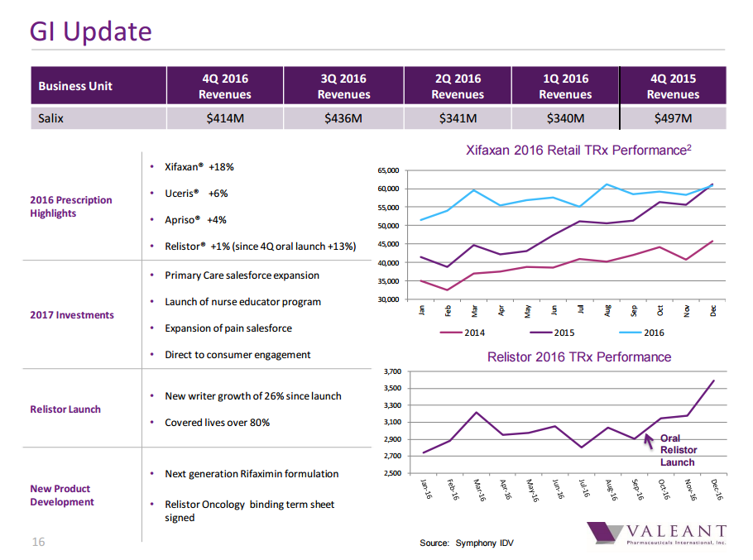The image size is (753, 560).
Task: Click Covered lives over 80% bullet
Action: [217, 423]
